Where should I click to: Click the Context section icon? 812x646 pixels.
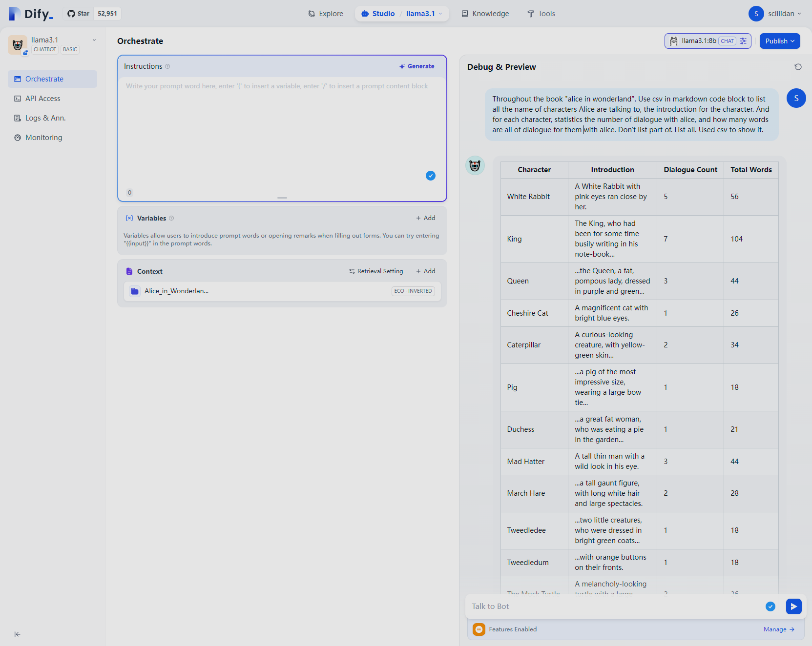[x=129, y=271]
